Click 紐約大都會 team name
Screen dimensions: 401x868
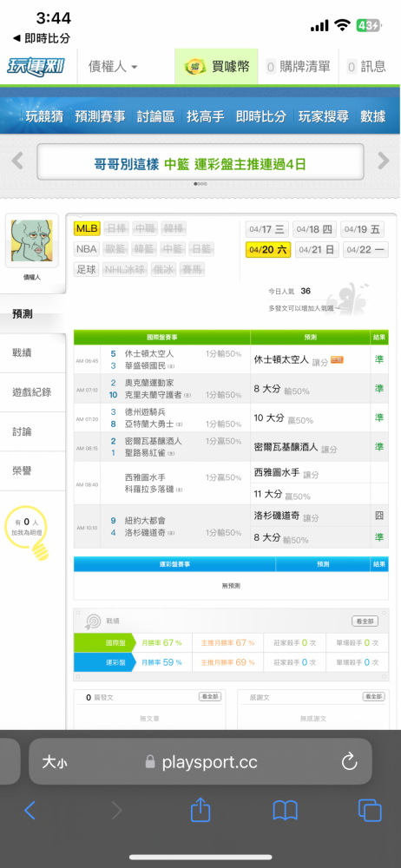[145, 520]
